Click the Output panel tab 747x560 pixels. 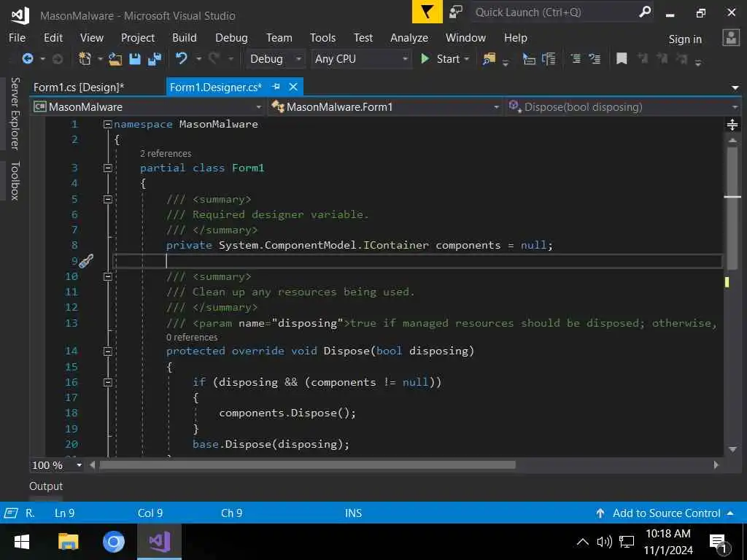(46, 486)
